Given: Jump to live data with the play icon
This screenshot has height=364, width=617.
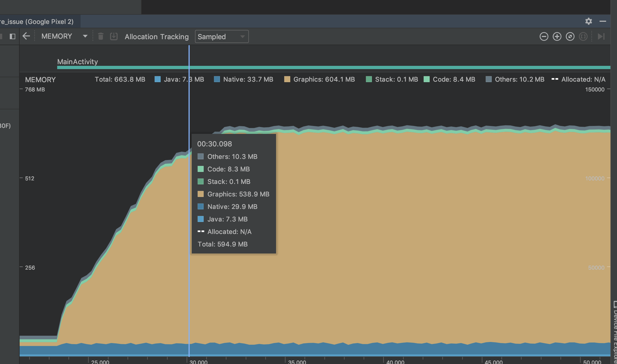Looking at the screenshot, I should click(x=601, y=36).
